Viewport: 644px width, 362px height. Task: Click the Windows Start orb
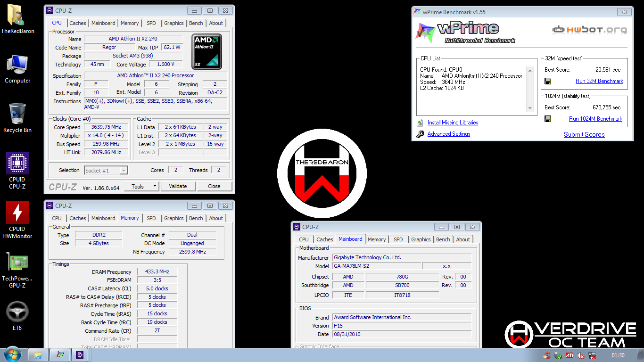[12, 354]
